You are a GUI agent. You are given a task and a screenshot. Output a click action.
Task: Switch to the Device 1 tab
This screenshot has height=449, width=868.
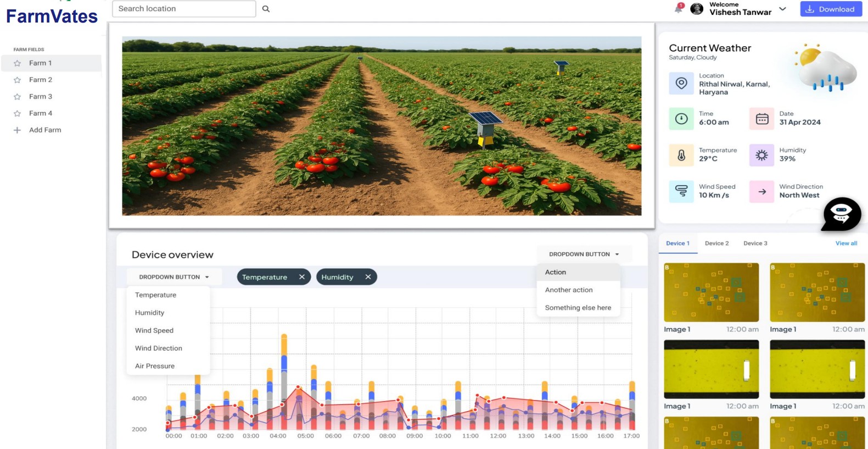(678, 243)
